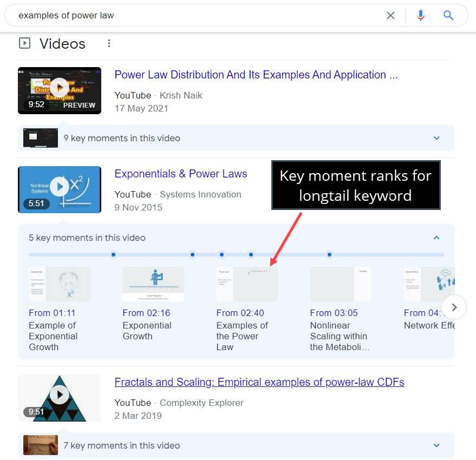
Task: Click the next arrow on the key moments carousel
Action: pos(454,307)
